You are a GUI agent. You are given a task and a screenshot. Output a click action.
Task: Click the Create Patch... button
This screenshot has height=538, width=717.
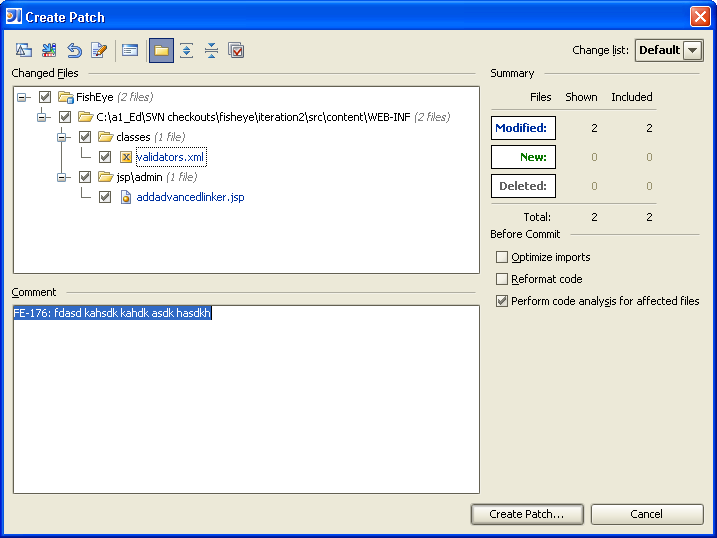pos(527,514)
